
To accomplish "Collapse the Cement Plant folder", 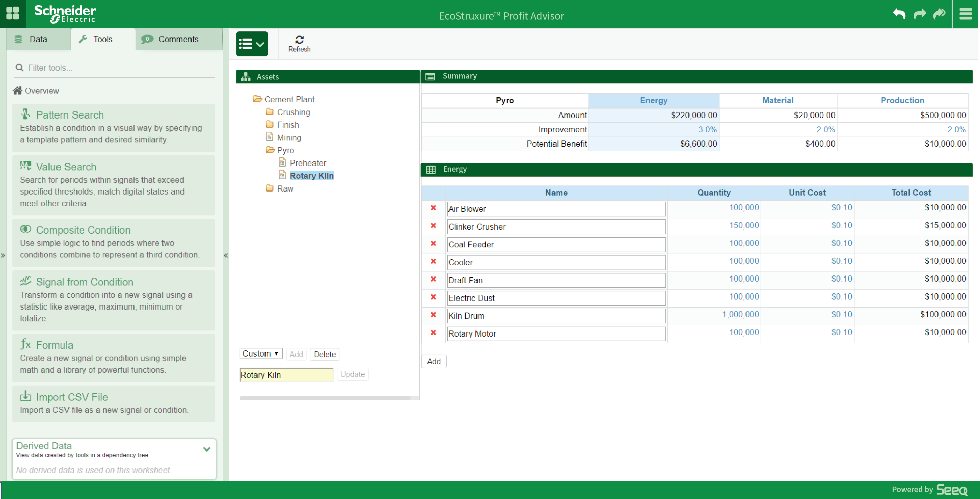I will click(258, 99).
